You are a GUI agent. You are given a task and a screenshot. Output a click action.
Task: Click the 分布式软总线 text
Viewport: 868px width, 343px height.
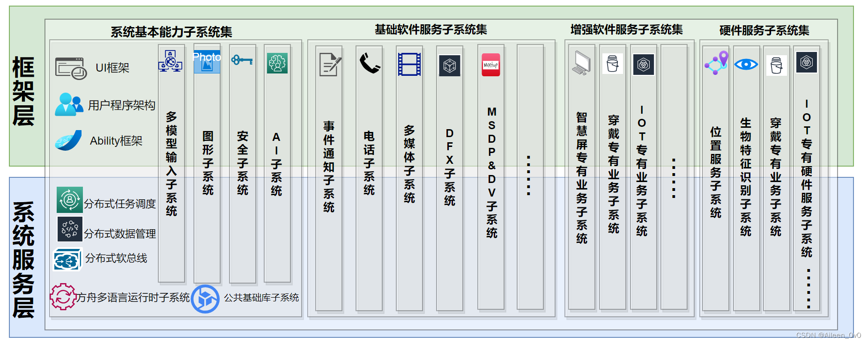tap(116, 258)
